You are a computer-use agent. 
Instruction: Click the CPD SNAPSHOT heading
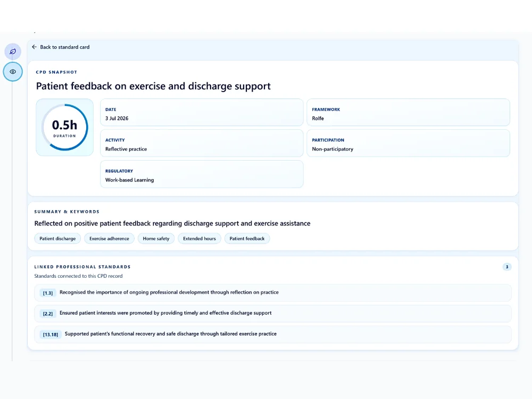pos(57,72)
